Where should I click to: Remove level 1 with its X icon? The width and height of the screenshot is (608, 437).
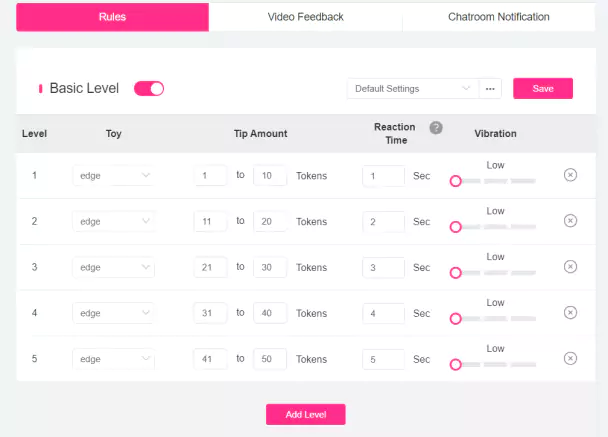coord(570,175)
